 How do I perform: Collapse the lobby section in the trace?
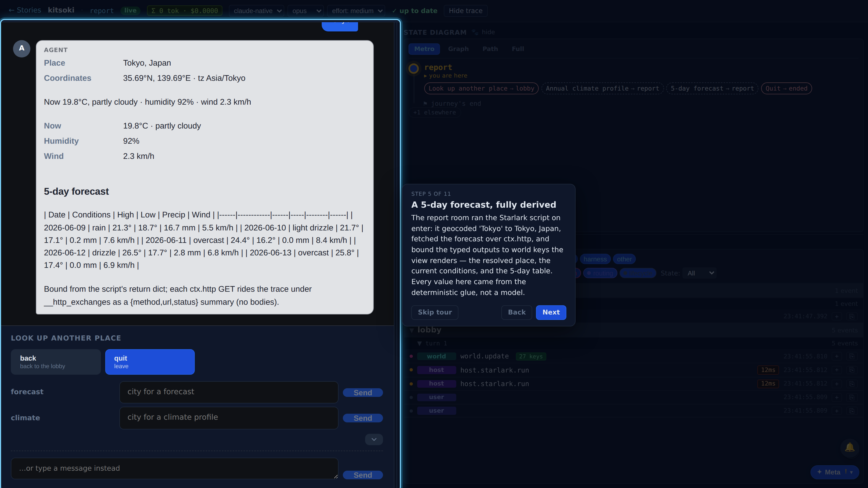pyautogui.click(x=412, y=330)
